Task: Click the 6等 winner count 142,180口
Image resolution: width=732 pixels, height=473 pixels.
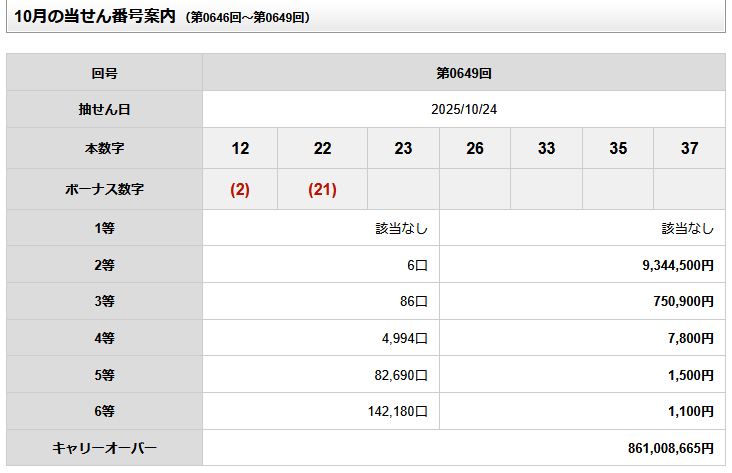Action: pyautogui.click(x=400, y=411)
